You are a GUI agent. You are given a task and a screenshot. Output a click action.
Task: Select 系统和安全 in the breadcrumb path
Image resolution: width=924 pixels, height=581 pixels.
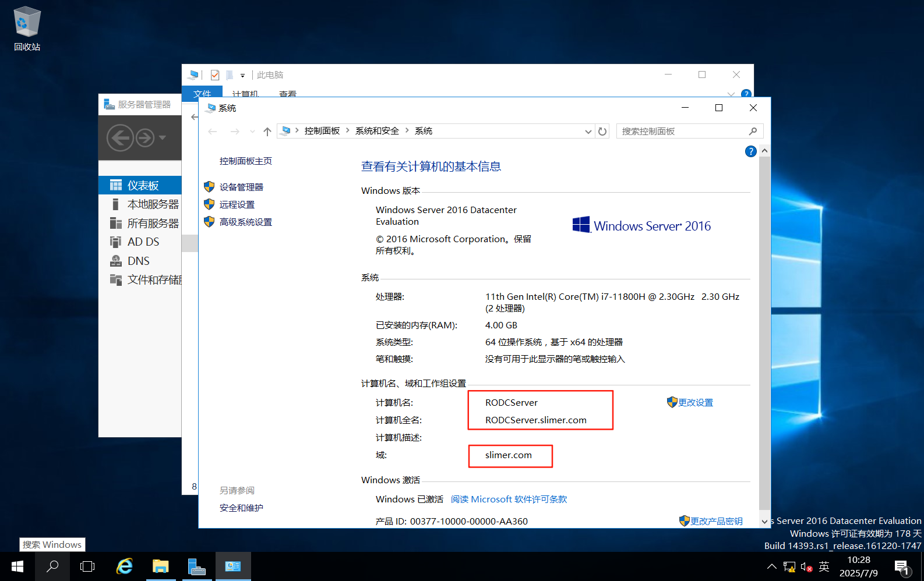point(377,131)
